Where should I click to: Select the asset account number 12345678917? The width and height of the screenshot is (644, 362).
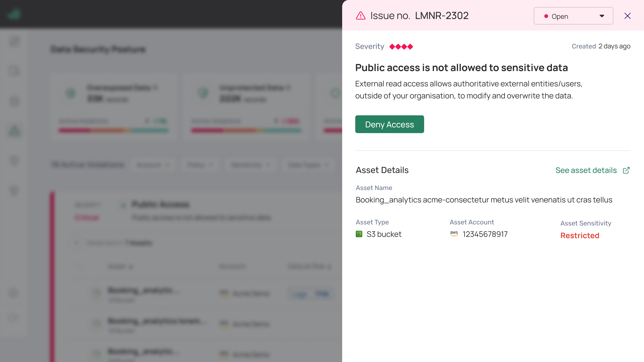485,234
